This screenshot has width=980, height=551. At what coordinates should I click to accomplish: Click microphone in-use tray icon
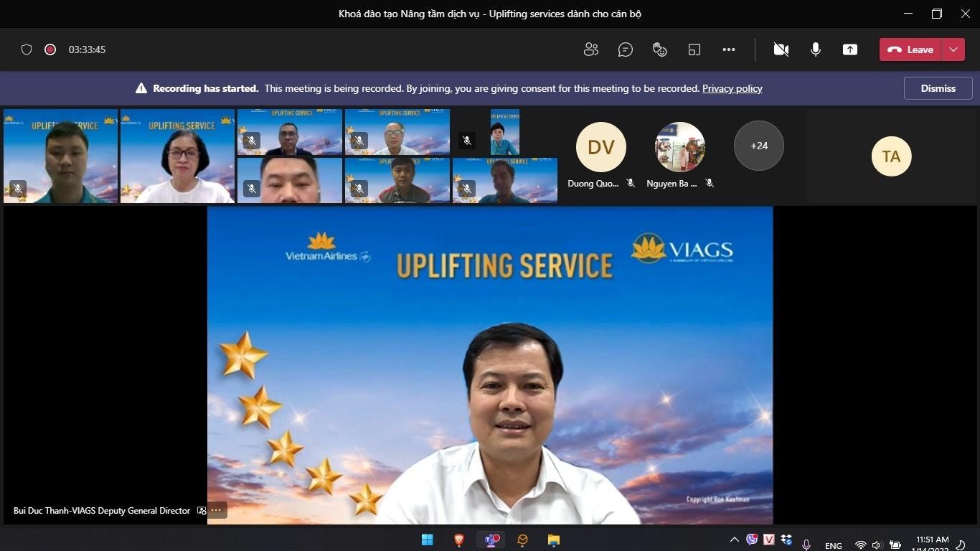coord(806,545)
